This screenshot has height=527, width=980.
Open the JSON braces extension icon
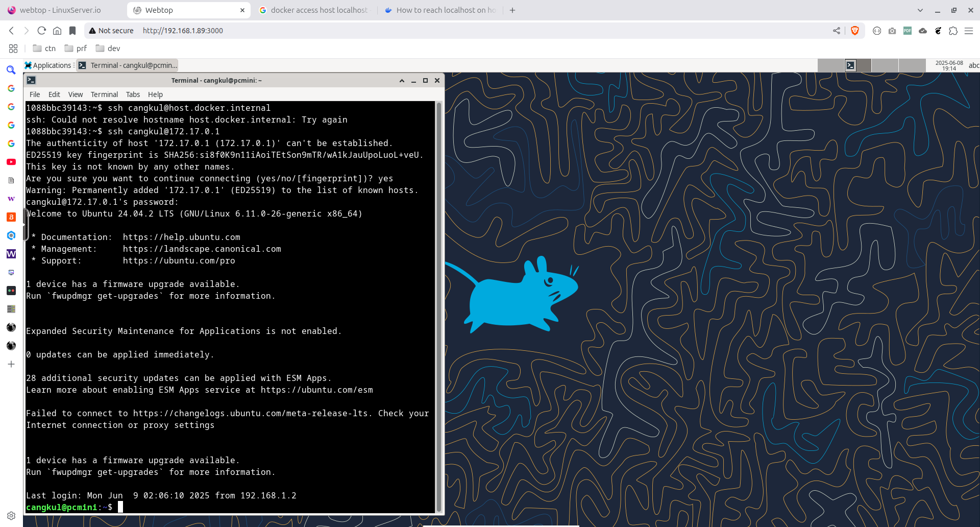coord(877,31)
